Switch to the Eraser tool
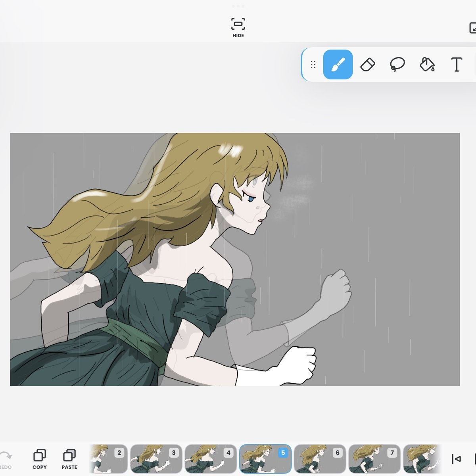Screen dimensions: 476x476 [x=368, y=64]
